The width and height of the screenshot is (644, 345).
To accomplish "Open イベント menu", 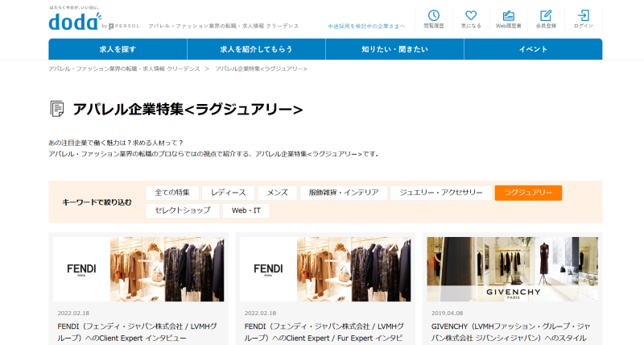I will tap(533, 49).
